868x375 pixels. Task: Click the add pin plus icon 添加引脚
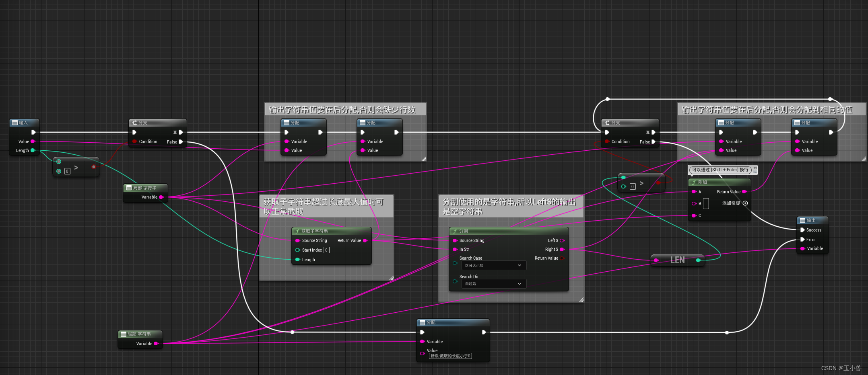pyautogui.click(x=745, y=203)
